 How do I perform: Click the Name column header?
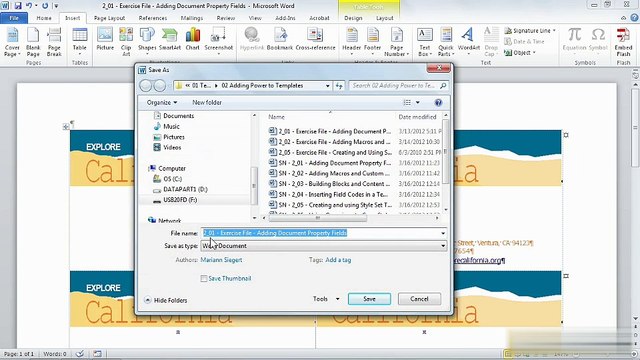pos(276,117)
